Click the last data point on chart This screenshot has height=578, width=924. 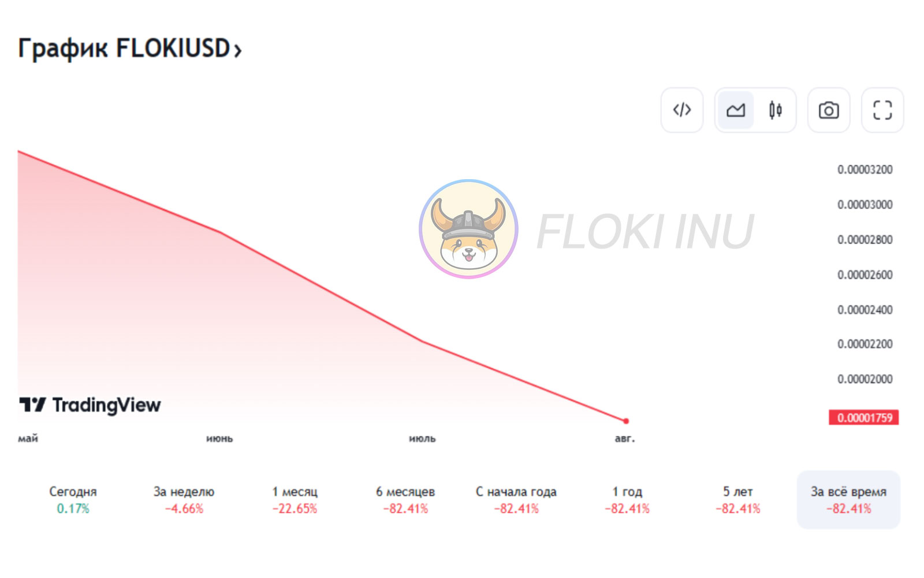pos(626,421)
